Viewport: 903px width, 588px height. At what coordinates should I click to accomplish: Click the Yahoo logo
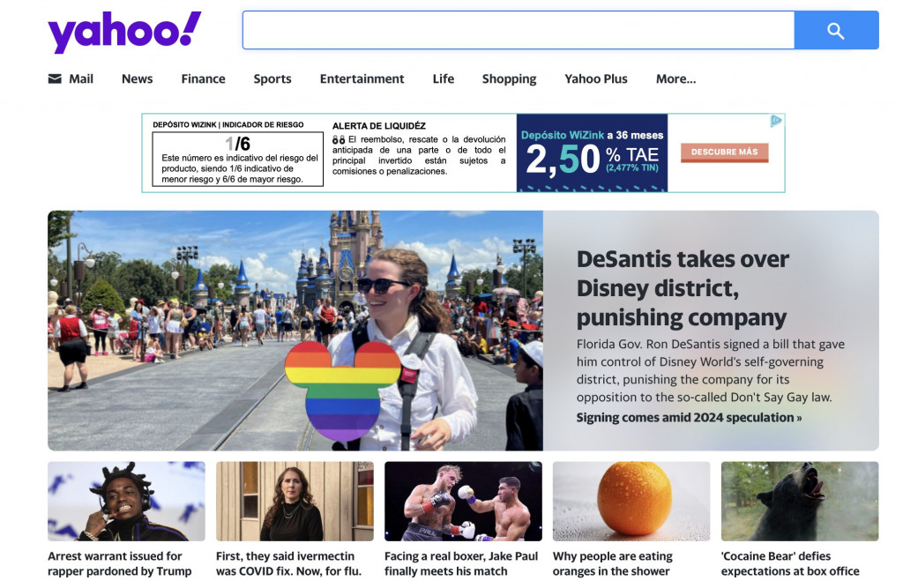click(x=123, y=29)
